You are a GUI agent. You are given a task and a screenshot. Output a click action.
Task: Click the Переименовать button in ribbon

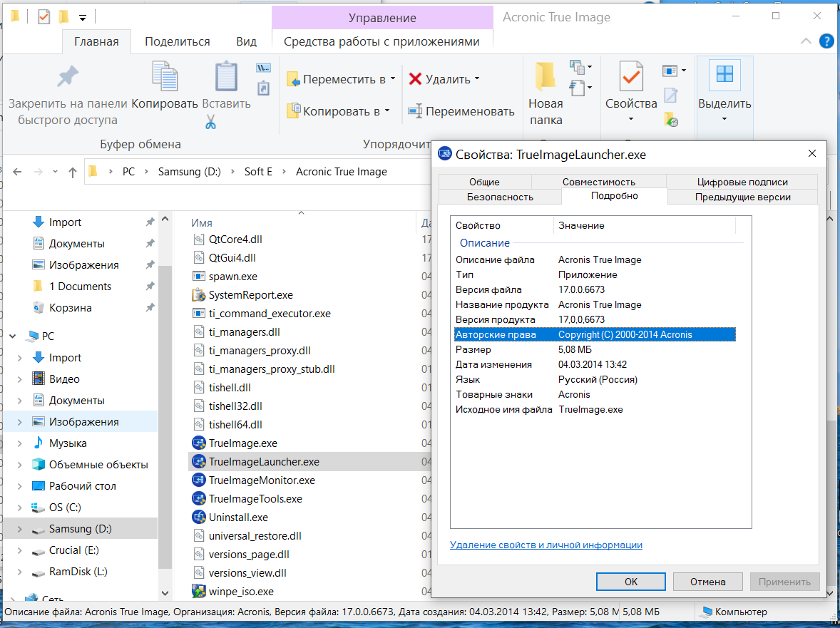click(x=461, y=111)
